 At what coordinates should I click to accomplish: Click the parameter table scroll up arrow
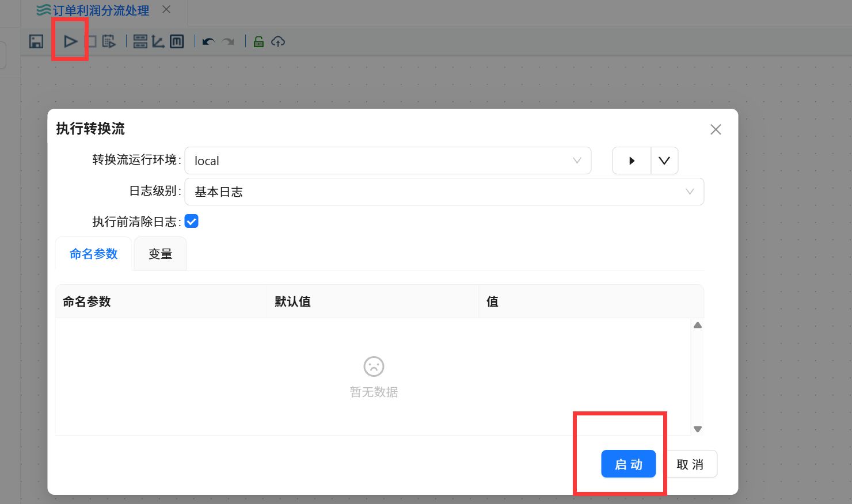[698, 325]
